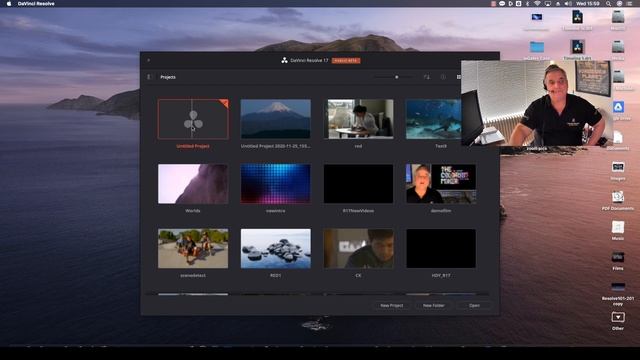
Task: Open the DaVinci Resolve menu in menu bar
Action: click(x=36, y=4)
